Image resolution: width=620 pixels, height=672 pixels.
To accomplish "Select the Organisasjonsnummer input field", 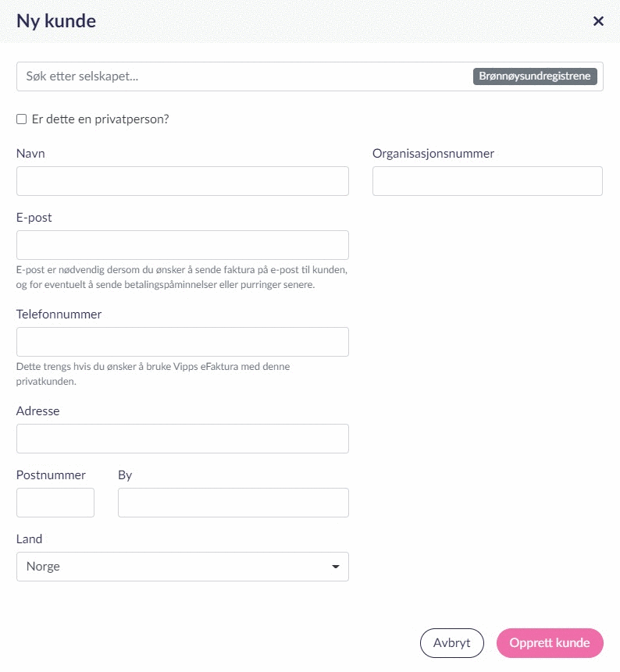I will [x=487, y=181].
